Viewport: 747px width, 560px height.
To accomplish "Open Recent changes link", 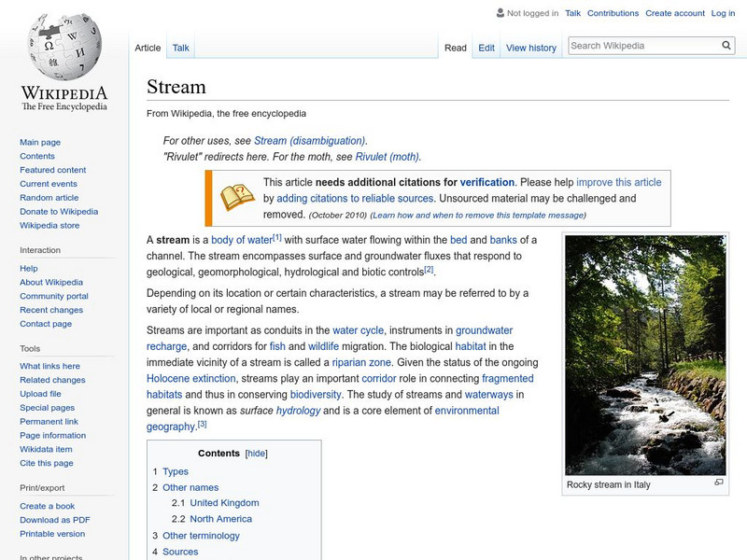I will 51,310.
